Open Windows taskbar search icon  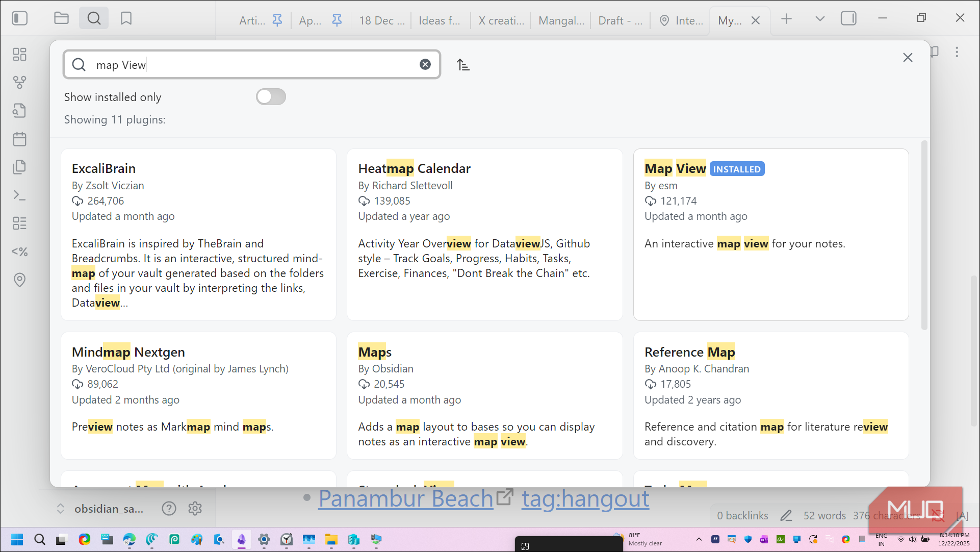39,539
